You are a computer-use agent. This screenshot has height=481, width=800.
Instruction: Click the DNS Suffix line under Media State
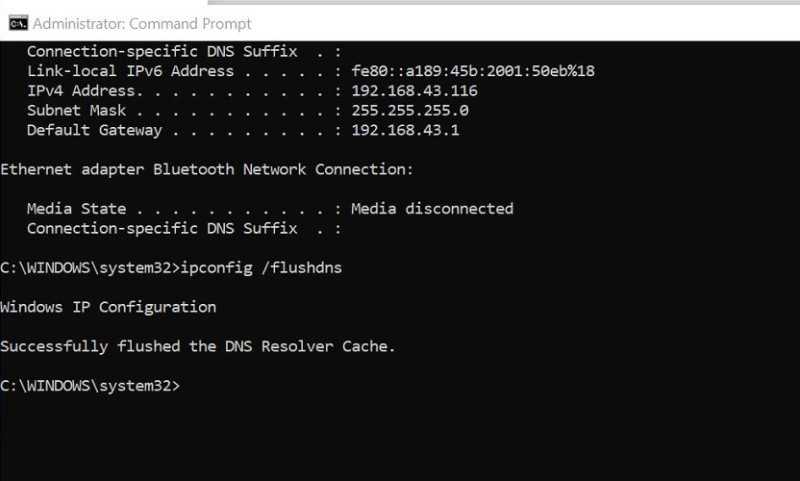[184, 229]
